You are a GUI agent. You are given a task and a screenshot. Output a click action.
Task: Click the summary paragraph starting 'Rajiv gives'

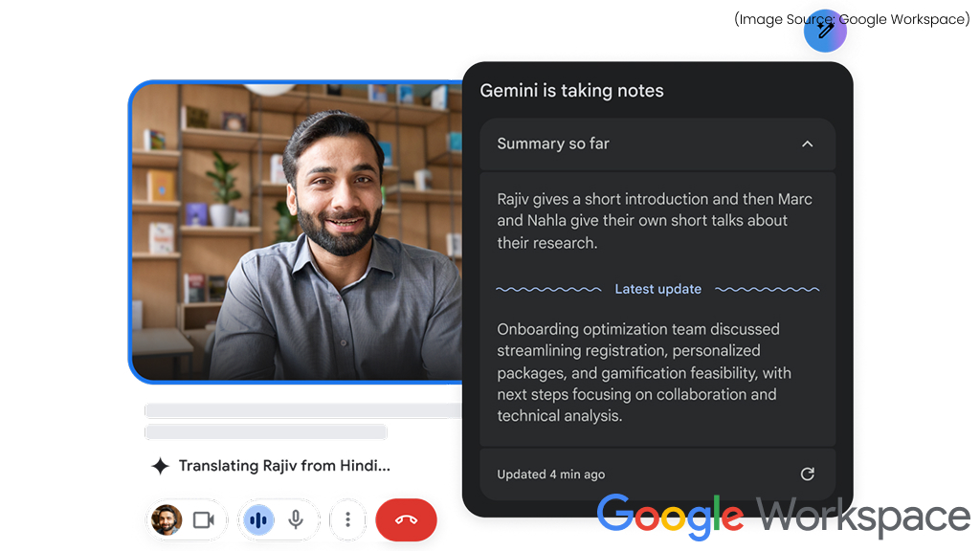(655, 221)
